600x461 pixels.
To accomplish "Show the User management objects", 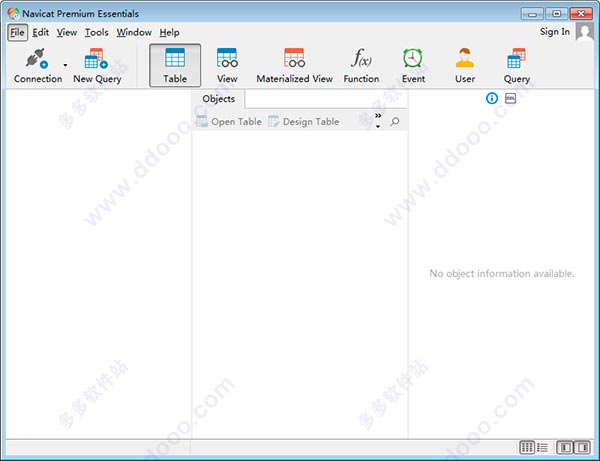I will pyautogui.click(x=465, y=65).
